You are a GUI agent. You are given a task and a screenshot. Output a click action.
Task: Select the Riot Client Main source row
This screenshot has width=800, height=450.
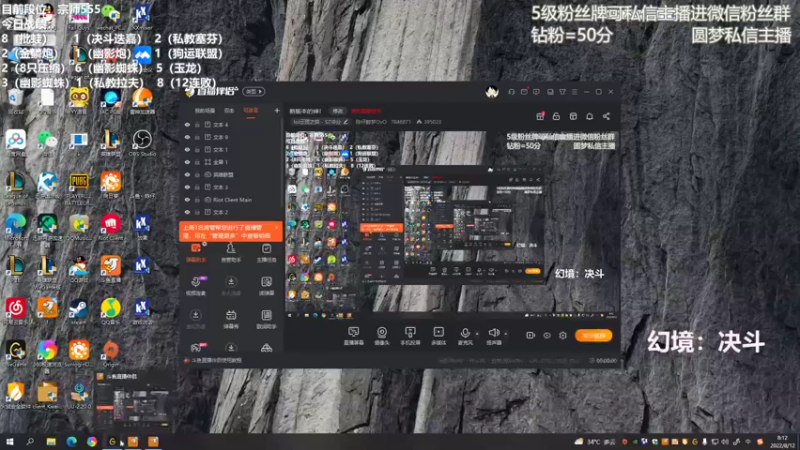coord(231,200)
